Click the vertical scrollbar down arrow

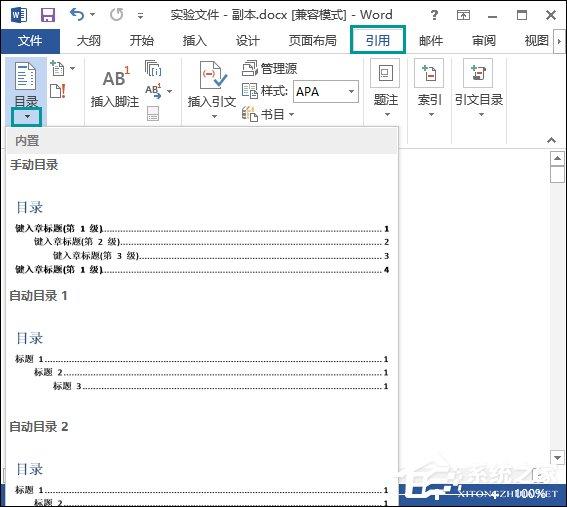coord(557,457)
